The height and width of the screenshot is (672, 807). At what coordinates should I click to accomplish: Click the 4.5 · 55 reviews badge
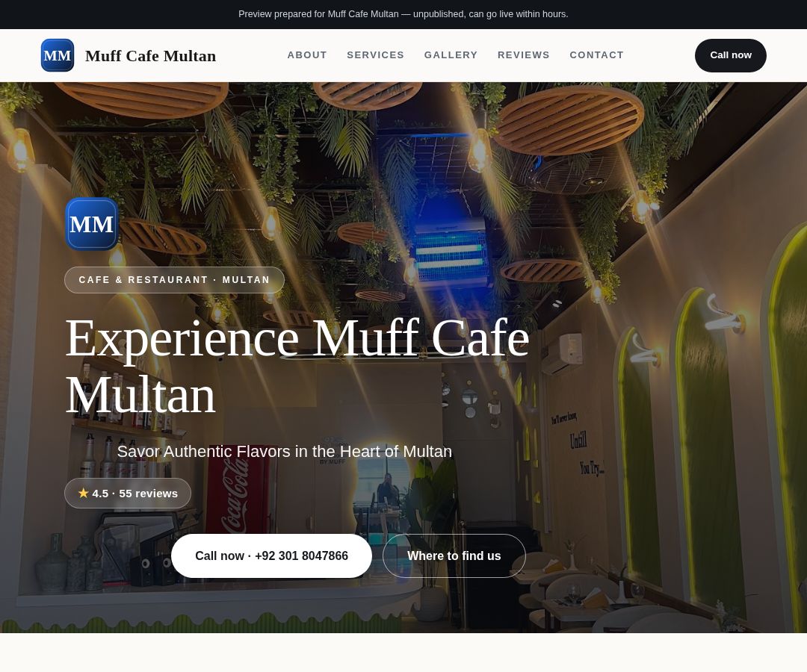tap(128, 493)
